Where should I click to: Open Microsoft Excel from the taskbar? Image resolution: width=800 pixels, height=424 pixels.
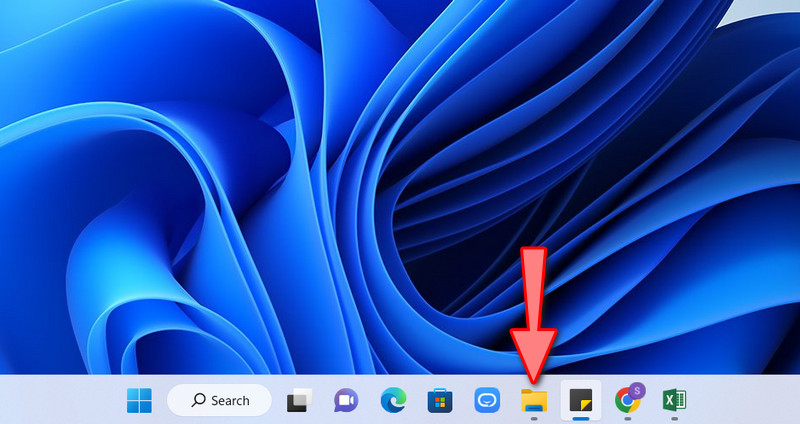tap(674, 400)
